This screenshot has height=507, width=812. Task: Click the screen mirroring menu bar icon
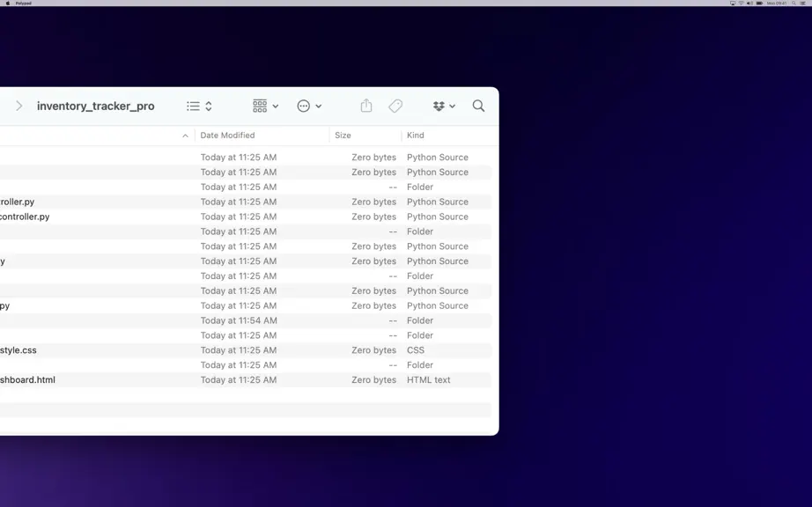click(732, 4)
